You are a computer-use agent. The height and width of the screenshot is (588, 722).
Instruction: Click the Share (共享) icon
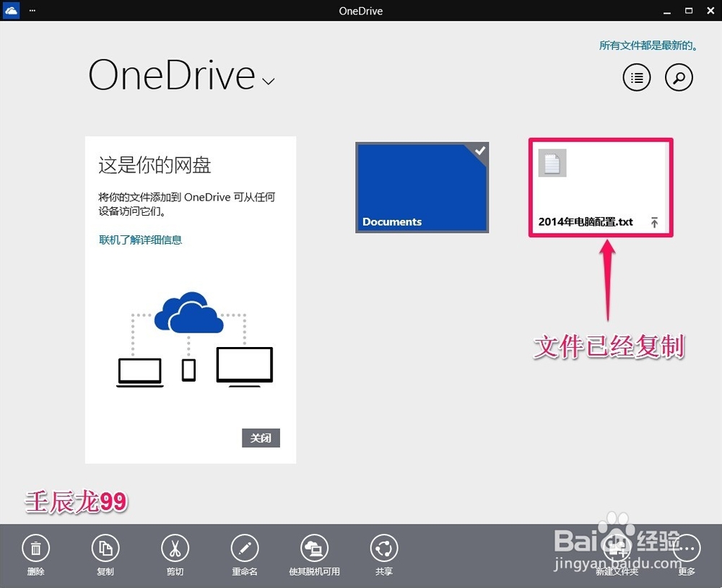pyautogui.click(x=384, y=548)
